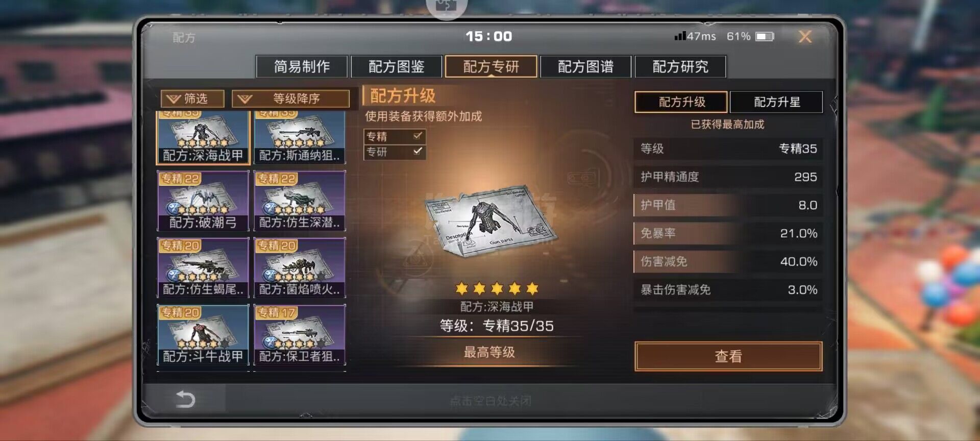This screenshot has height=441, width=980.
Task: Toggle the 专精 checkbox
Action: tap(418, 136)
